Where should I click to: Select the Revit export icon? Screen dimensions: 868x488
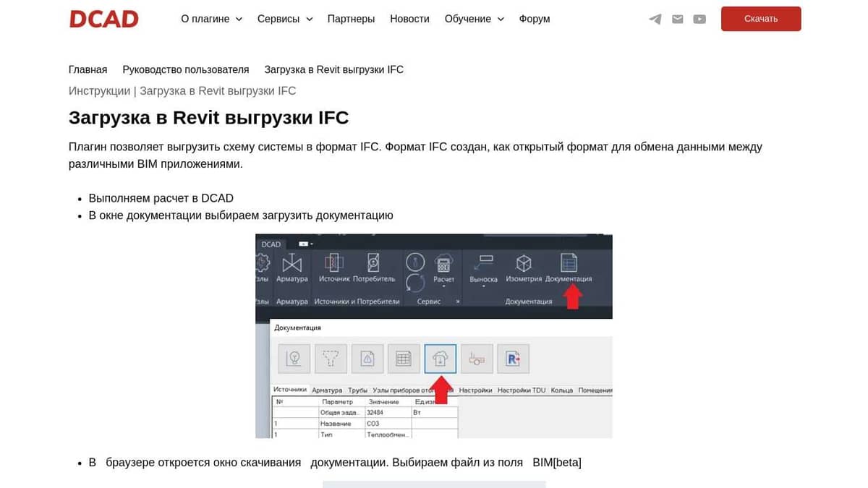coord(513,358)
